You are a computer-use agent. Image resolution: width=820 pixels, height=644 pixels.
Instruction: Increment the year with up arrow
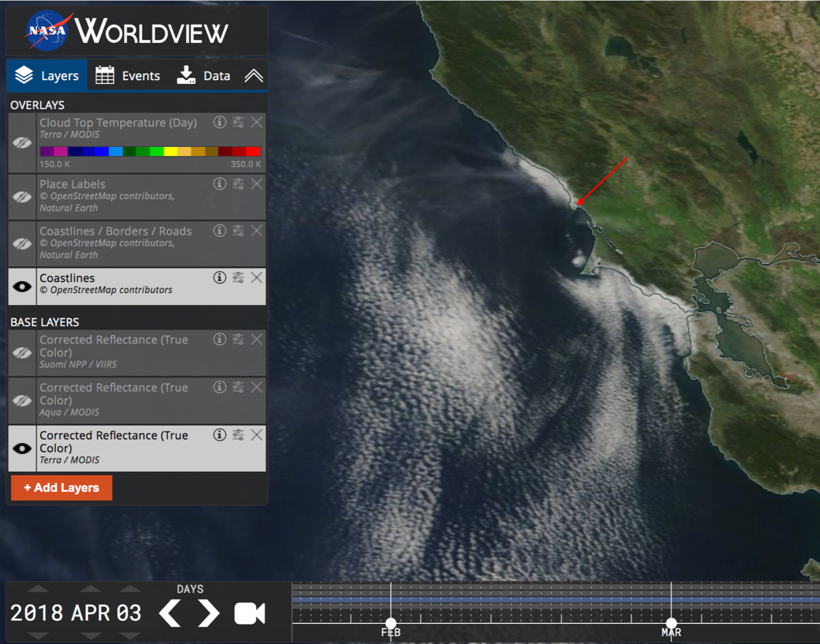click(38, 588)
